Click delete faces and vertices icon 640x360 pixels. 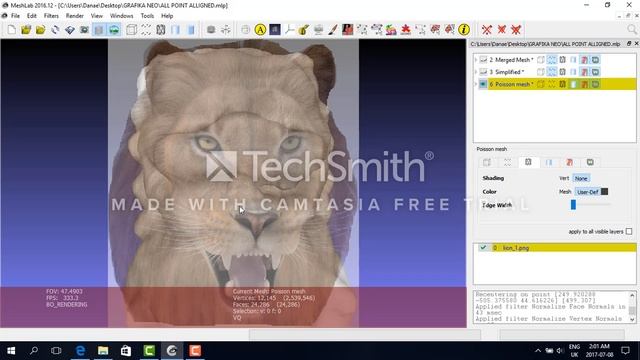coord(516,30)
